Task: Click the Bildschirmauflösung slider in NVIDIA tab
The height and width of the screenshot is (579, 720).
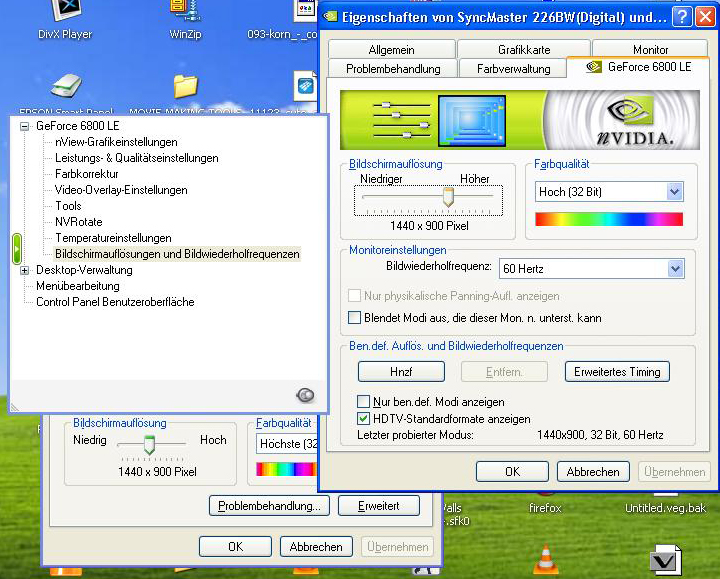Action: click(x=448, y=198)
